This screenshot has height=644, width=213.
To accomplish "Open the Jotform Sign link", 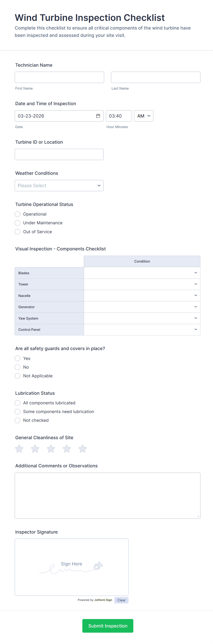I will tap(103, 600).
